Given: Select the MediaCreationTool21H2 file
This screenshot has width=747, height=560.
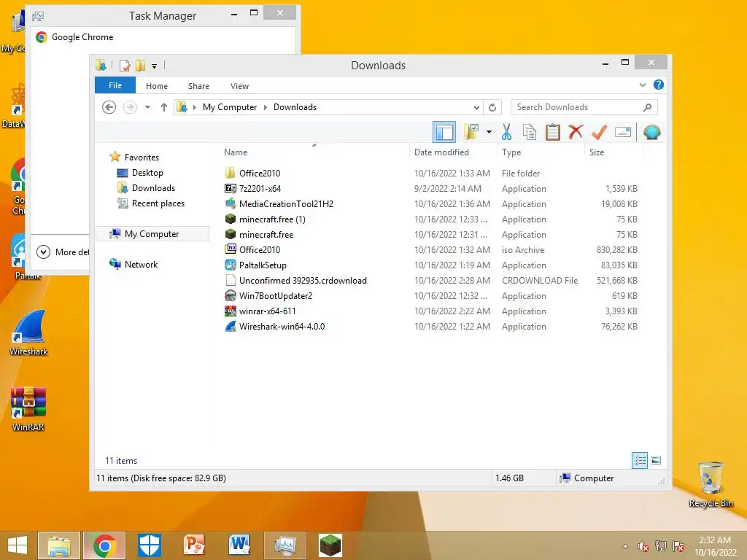Looking at the screenshot, I should coord(286,204).
